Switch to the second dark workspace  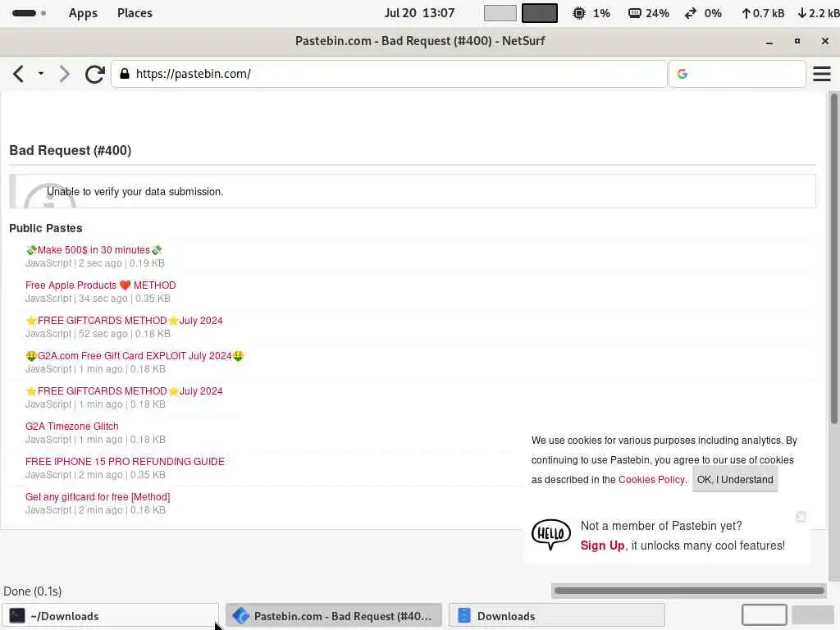(540, 13)
